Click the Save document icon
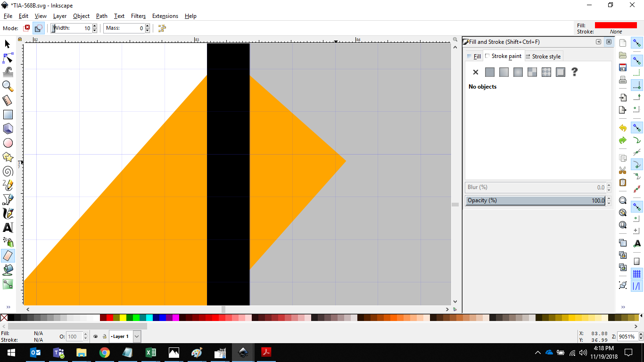Image resolution: width=644 pixels, height=362 pixels. point(623,67)
